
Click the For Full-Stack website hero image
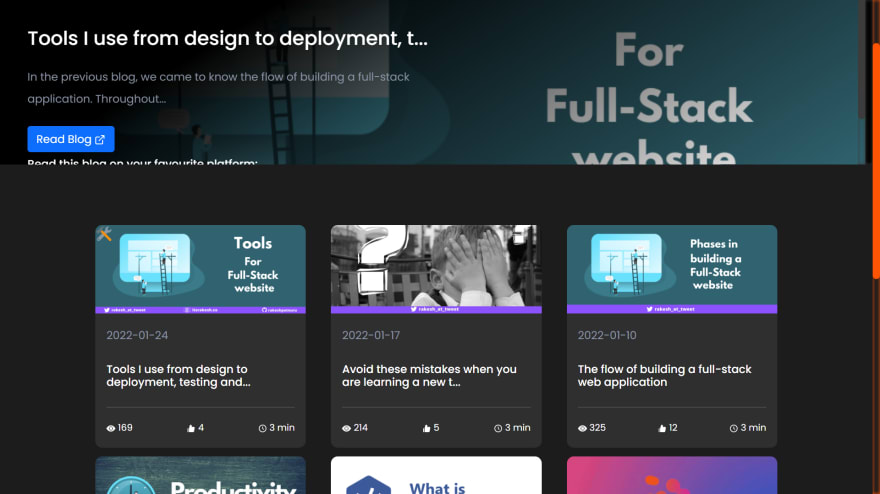click(x=648, y=83)
